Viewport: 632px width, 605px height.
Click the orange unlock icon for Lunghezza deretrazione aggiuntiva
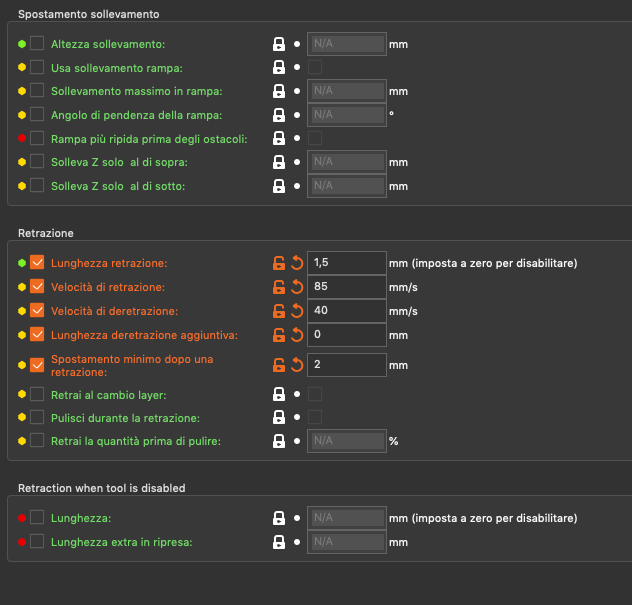[280, 335]
